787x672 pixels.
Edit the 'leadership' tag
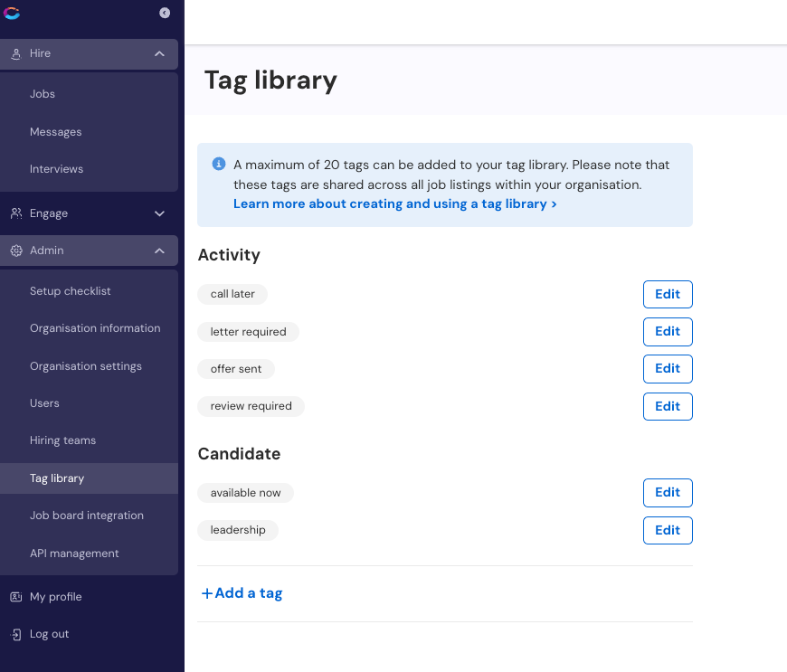(668, 531)
